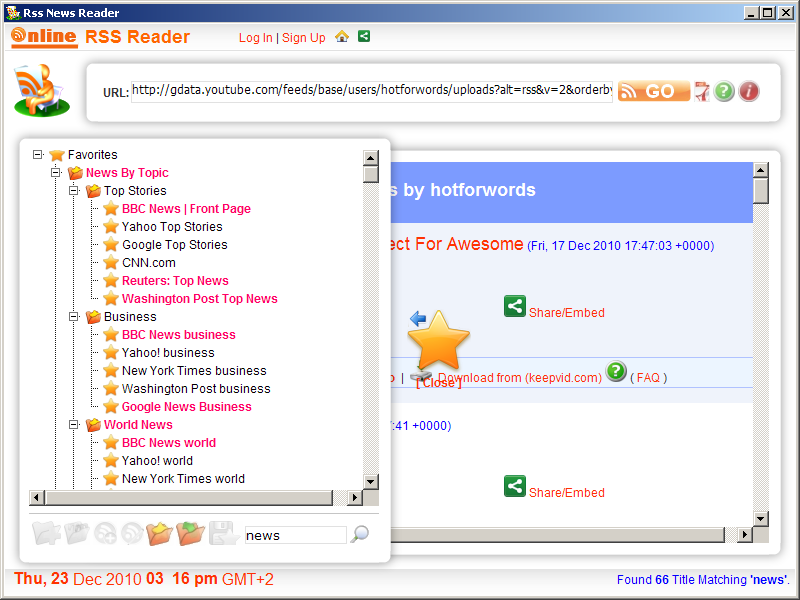Open Download from (keepvid.com) link
800x600 pixels.
tap(520, 378)
